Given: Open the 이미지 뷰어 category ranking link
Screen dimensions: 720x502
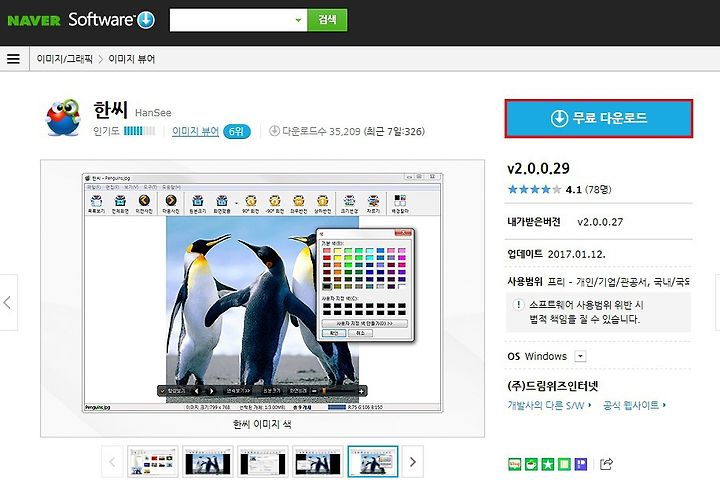Looking at the screenshot, I should tap(195, 131).
